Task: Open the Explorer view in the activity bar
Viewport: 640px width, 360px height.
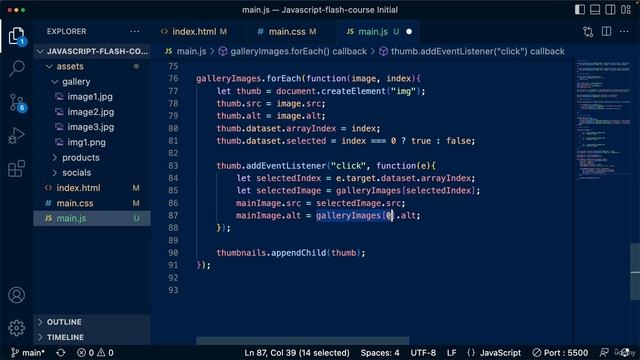Action: tap(16, 36)
